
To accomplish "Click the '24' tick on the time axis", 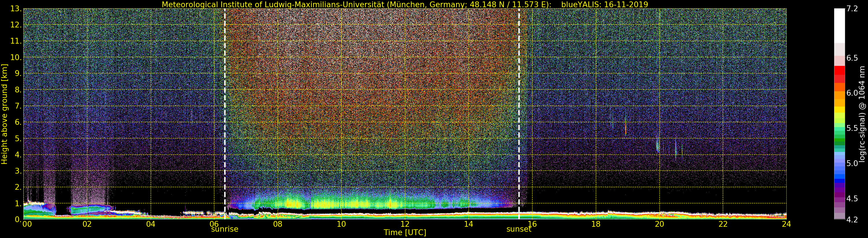I will (x=786, y=224).
